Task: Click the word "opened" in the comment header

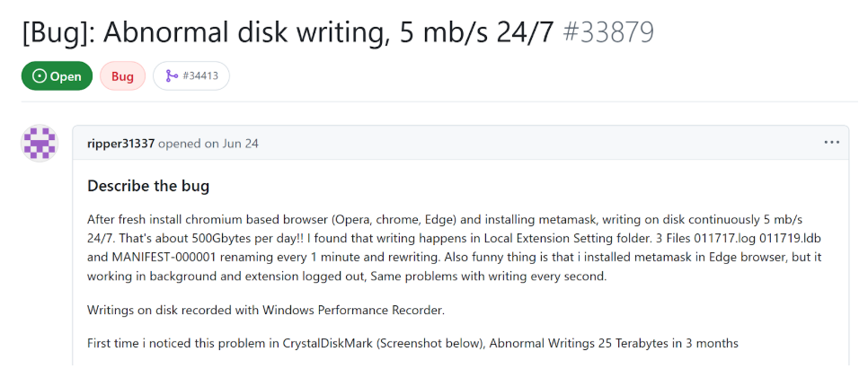Action: 180,144
